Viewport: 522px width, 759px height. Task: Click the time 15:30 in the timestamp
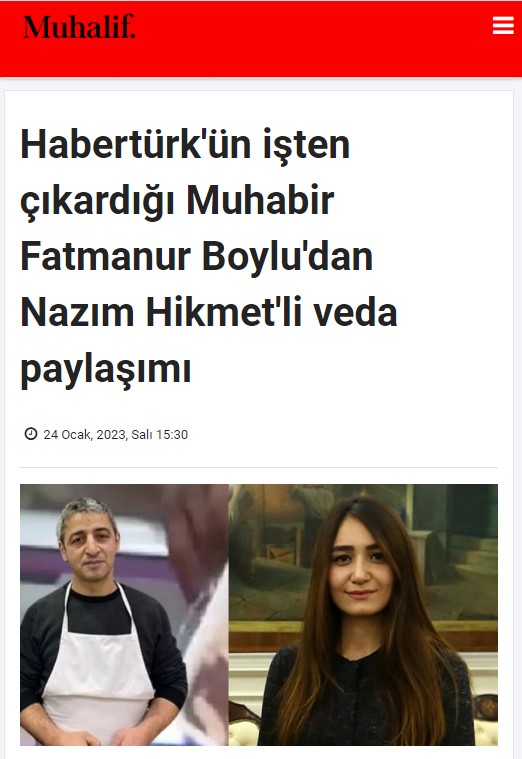click(x=172, y=435)
